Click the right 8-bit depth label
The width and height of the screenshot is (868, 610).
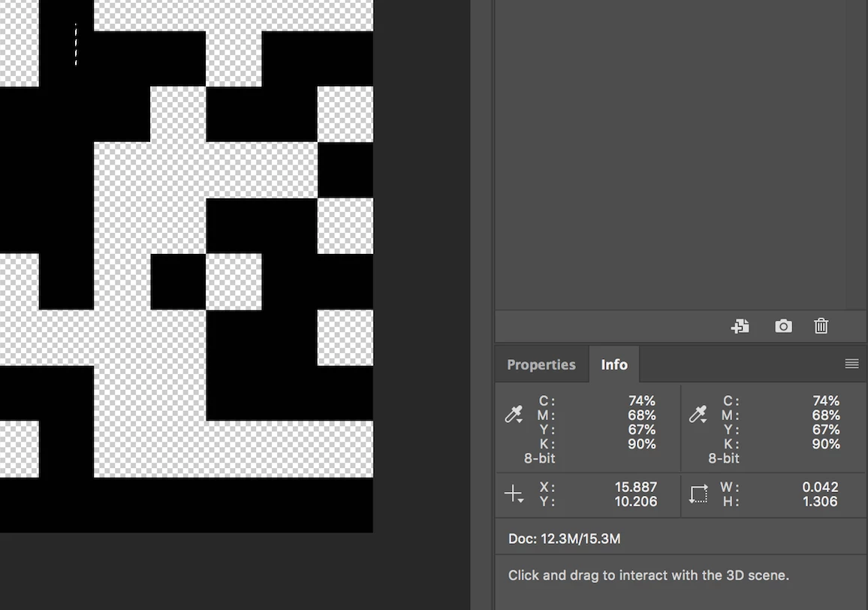[724, 458]
